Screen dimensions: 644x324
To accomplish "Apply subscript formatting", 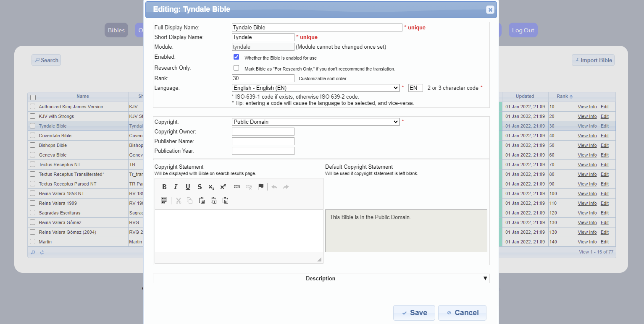I will 211,187.
